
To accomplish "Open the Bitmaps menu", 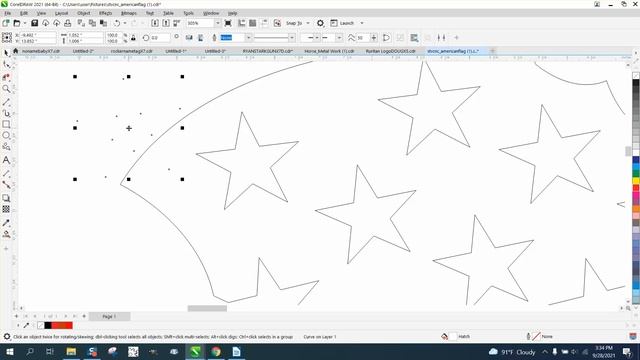I will [129, 13].
